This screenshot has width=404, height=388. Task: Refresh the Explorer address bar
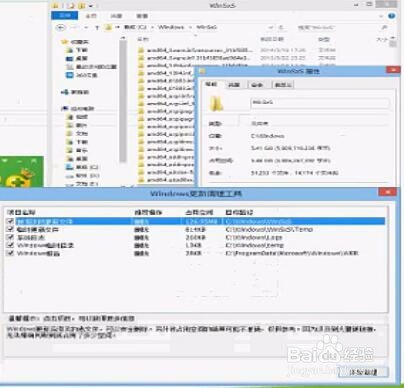pos(281,27)
